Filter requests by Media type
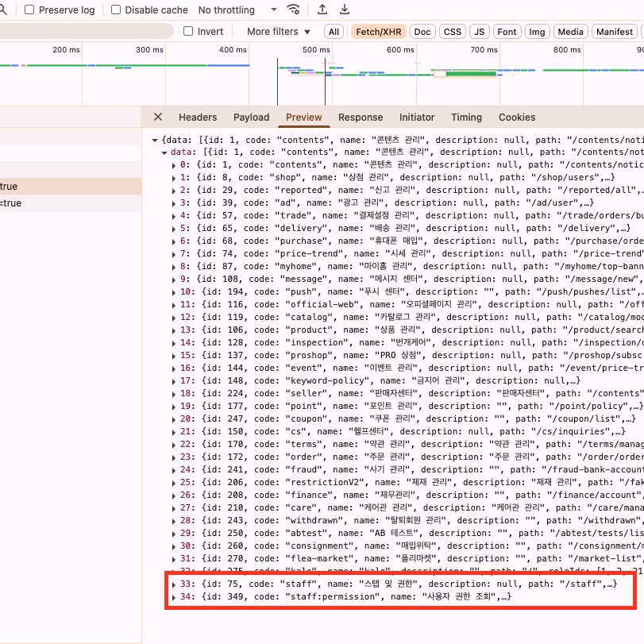This screenshot has width=644, height=644. (570, 32)
